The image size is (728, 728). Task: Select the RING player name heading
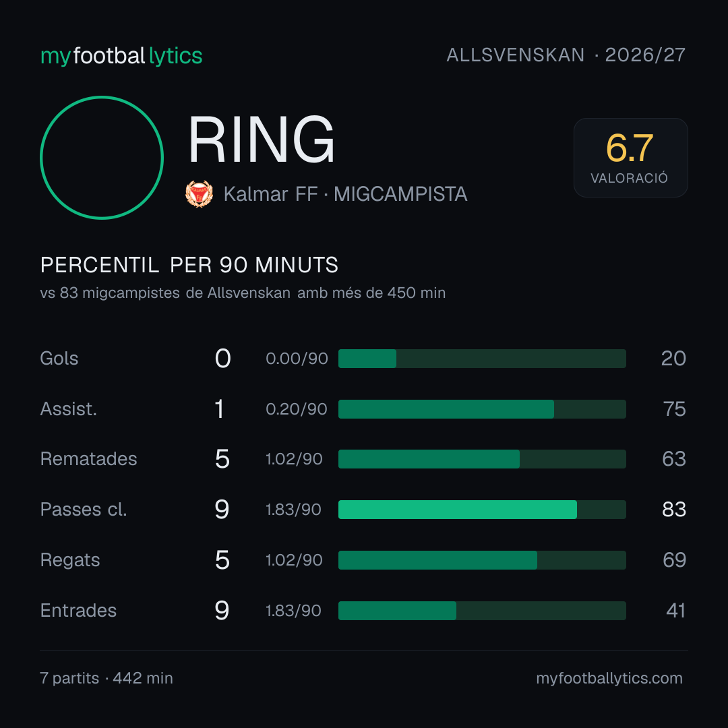click(262, 140)
